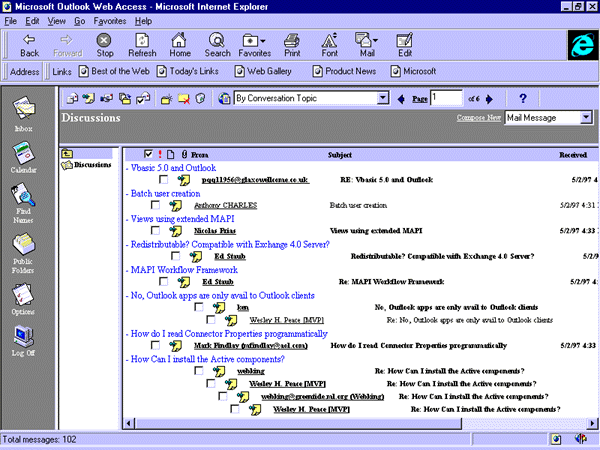Open the Options icon in sidebar

pos(23,294)
